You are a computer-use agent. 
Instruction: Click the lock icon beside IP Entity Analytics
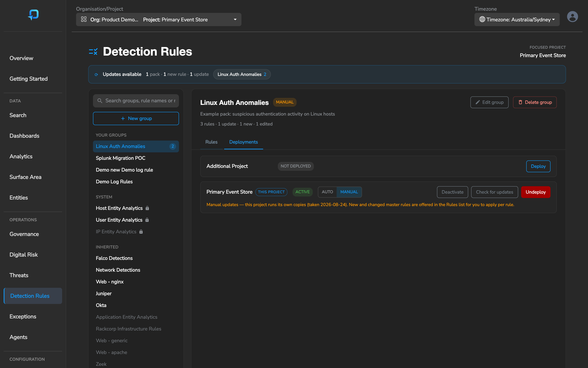[141, 232]
